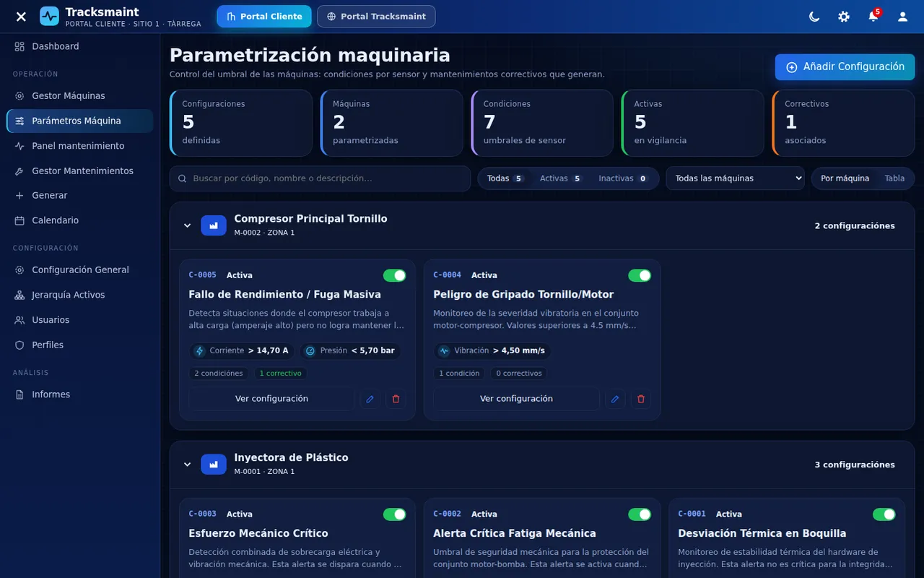Open Calendario in the sidebar
The image size is (924, 578).
click(79, 220)
